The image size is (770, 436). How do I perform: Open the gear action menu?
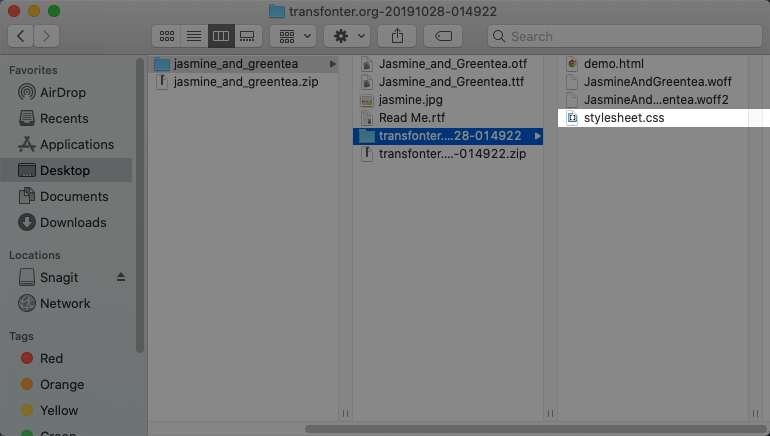coord(347,36)
